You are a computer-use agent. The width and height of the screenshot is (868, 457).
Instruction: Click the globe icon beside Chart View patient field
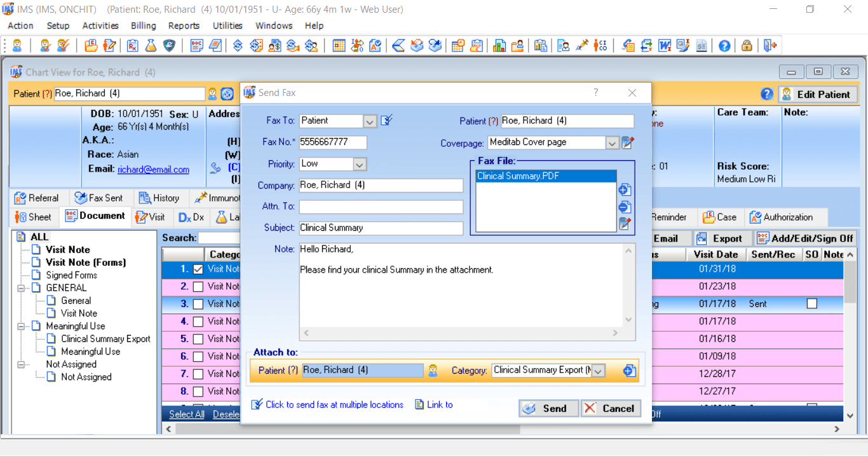pyautogui.click(x=227, y=94)
